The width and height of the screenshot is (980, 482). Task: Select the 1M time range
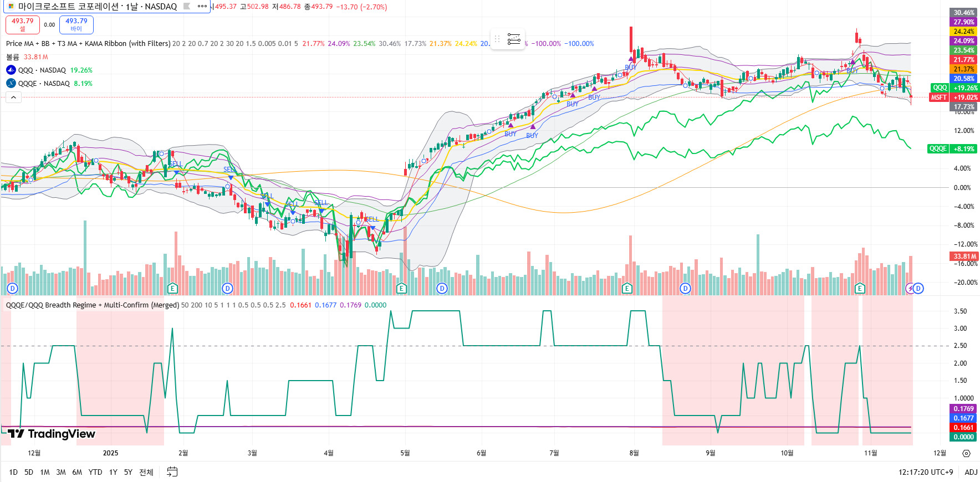click(45, 472)
